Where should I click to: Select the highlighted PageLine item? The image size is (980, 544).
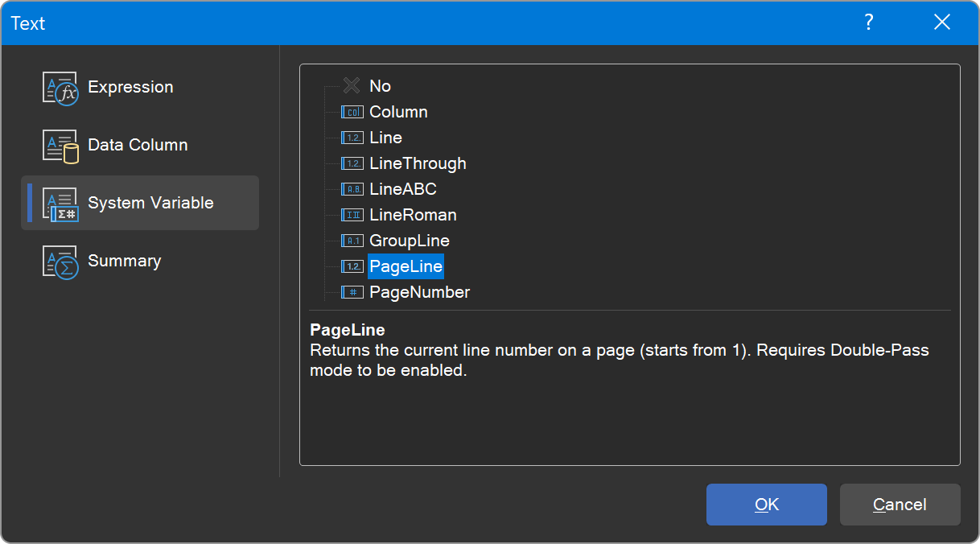click(x=406, y=266)
